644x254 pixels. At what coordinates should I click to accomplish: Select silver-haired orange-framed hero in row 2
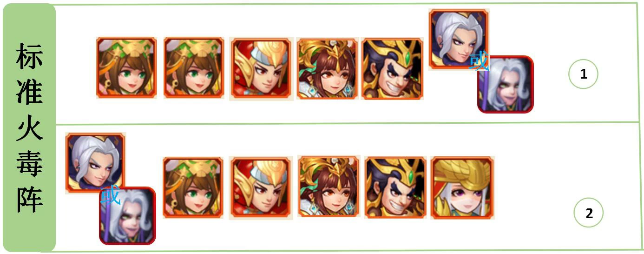pyautogui.click(x=95, y=163)
